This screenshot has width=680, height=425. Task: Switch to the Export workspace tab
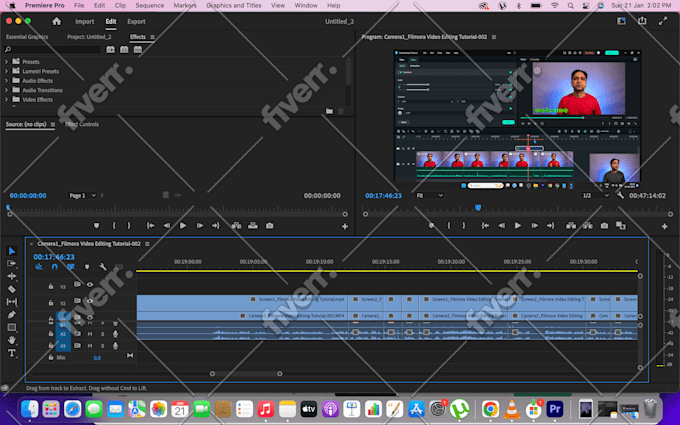coord(136,22)
